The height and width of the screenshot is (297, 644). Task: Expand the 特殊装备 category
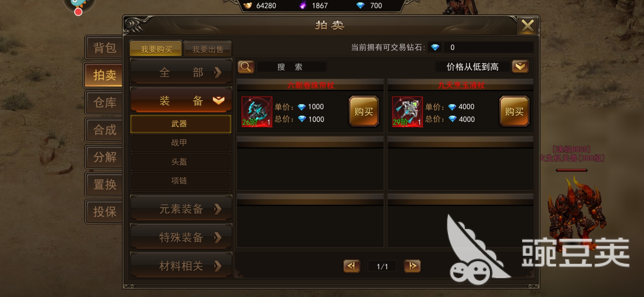click(181, 237)
